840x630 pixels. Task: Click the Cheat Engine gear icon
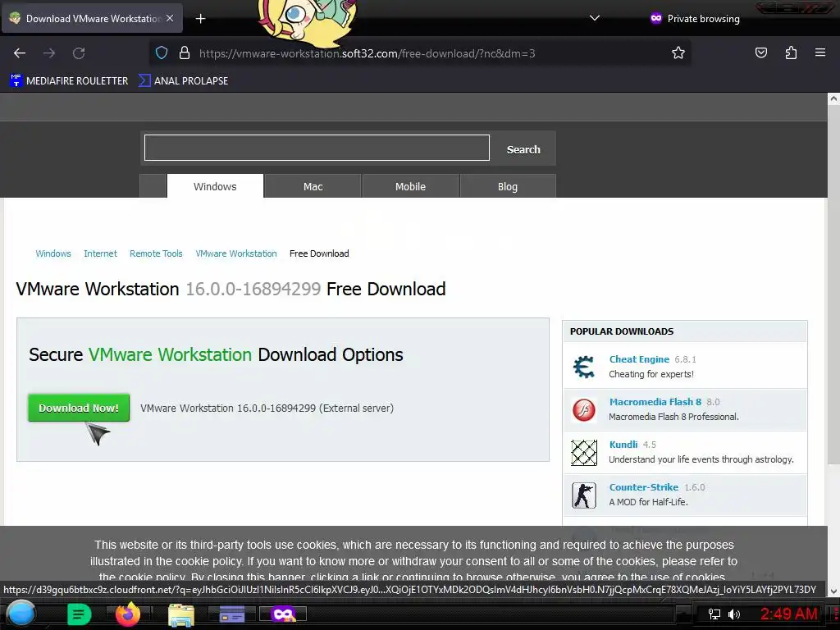pyautogui.click(x=584, y=367)
